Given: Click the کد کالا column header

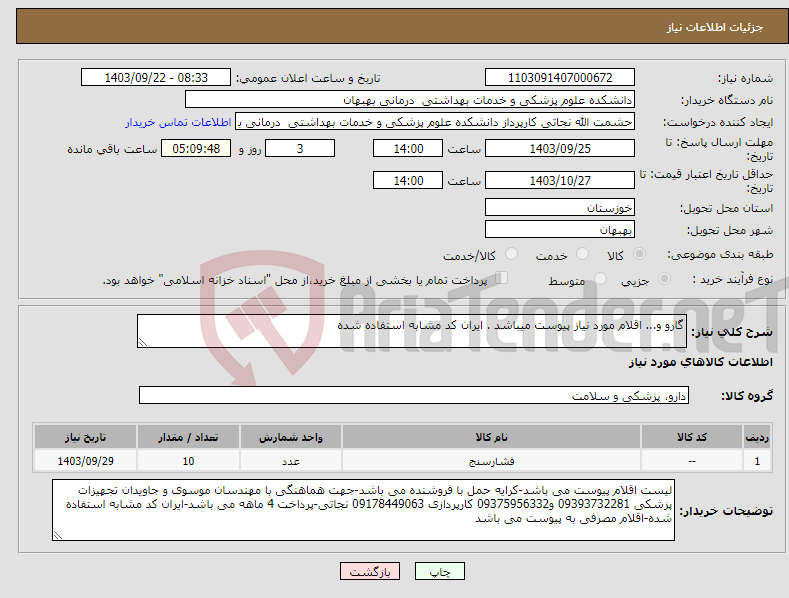Looking at the screenshot, I should tap(692, 437).
